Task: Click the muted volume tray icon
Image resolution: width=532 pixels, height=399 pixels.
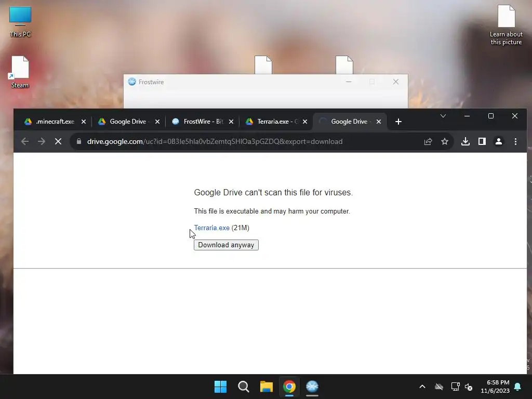Action: click(x=469, y=387)
